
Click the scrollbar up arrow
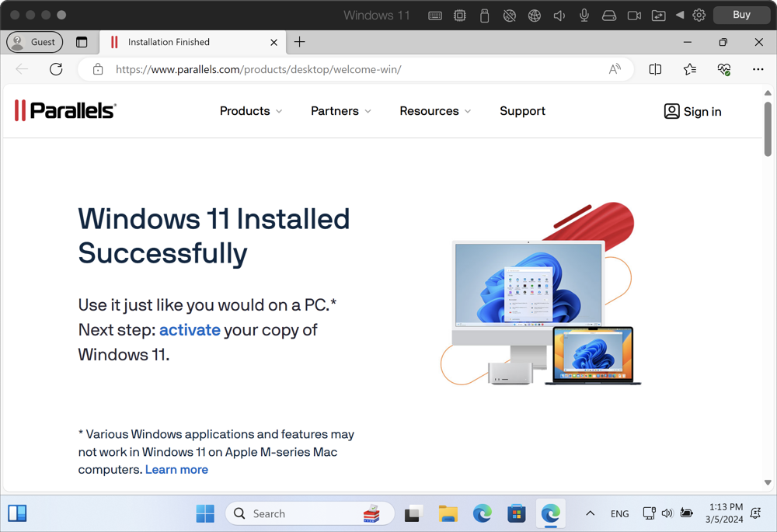click(768, 92)
